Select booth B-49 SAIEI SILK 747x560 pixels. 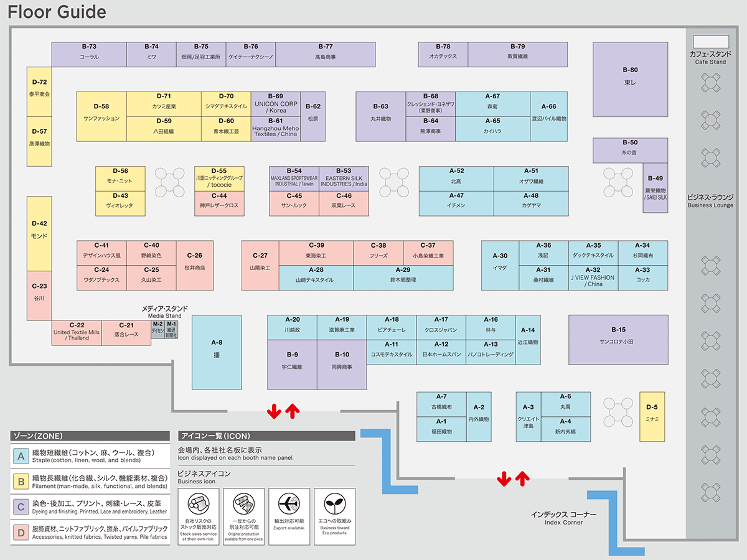click(x=655, y=188)
